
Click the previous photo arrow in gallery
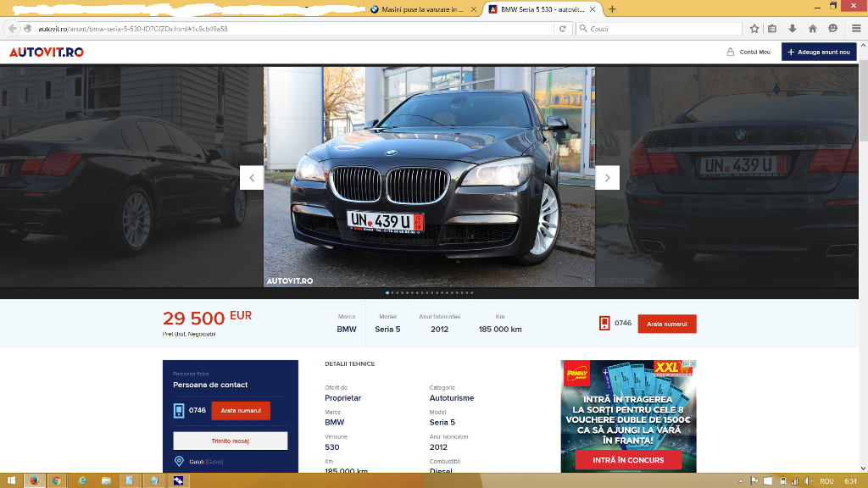252,178
